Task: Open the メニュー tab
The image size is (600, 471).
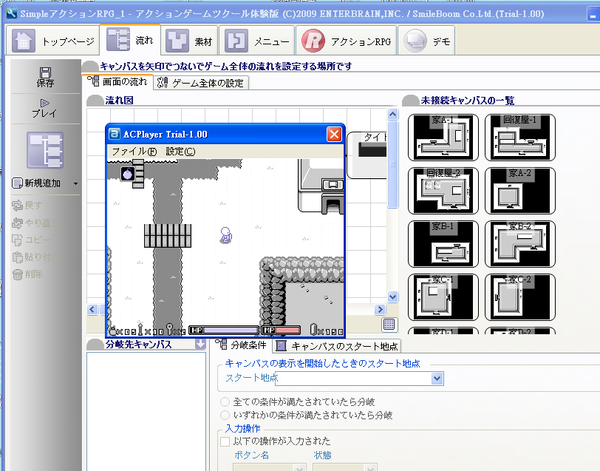Action: [257, 41]
